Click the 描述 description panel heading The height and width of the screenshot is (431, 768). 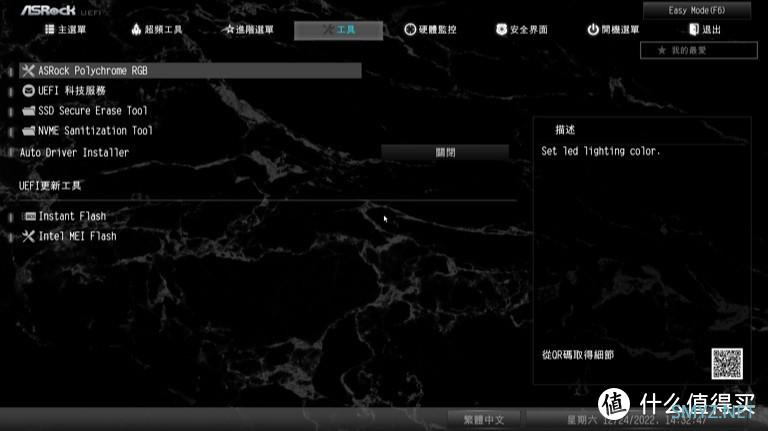click(565, 130)
